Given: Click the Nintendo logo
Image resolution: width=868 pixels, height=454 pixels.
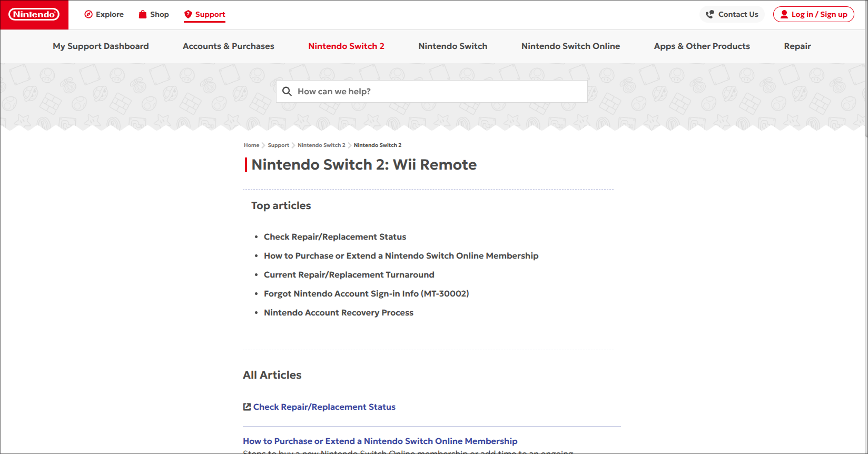Looking at the screenshot, I should point(34,15).
